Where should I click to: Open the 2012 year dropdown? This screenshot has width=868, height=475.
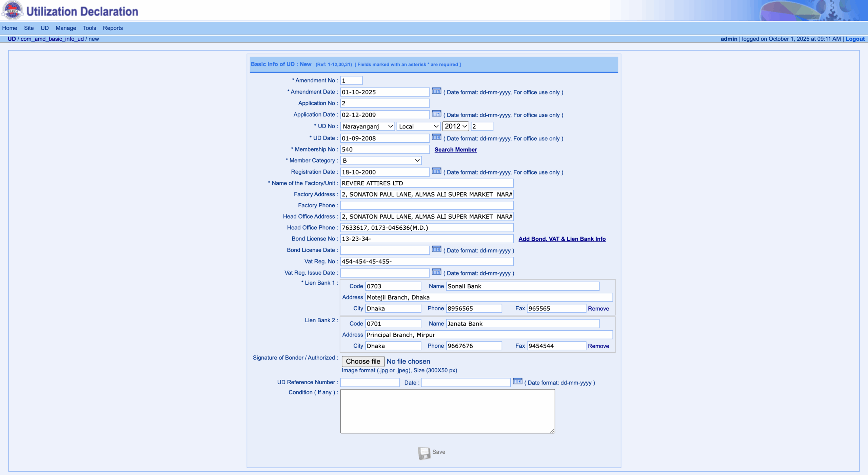(x=455, y=126)
